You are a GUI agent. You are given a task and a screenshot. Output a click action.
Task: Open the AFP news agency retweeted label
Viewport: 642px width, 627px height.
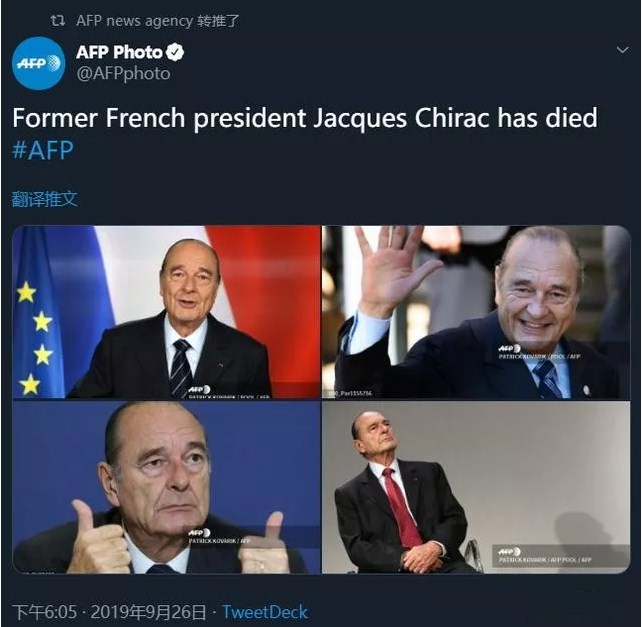pyautogui.click(x=157, y=21)
